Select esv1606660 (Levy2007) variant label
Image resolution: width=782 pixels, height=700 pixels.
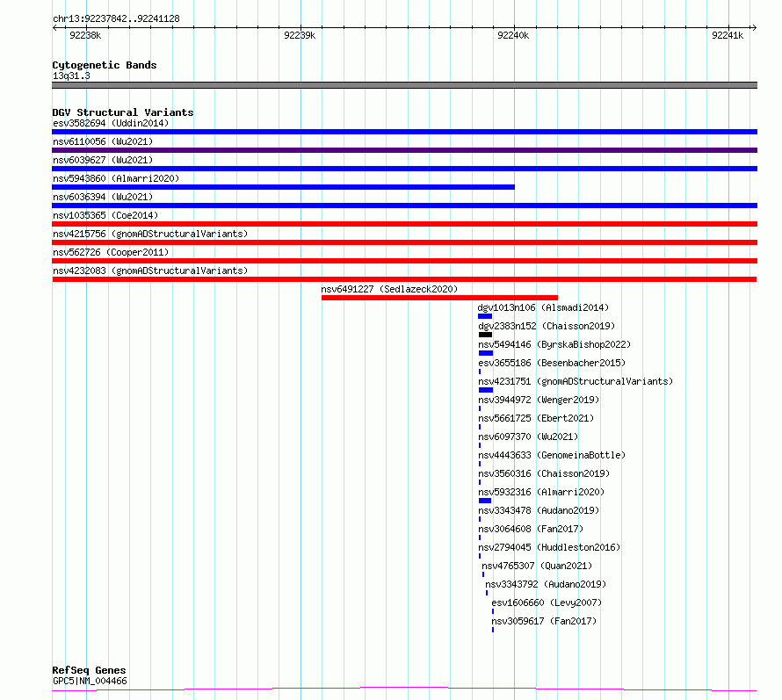[x=547, y=603]
